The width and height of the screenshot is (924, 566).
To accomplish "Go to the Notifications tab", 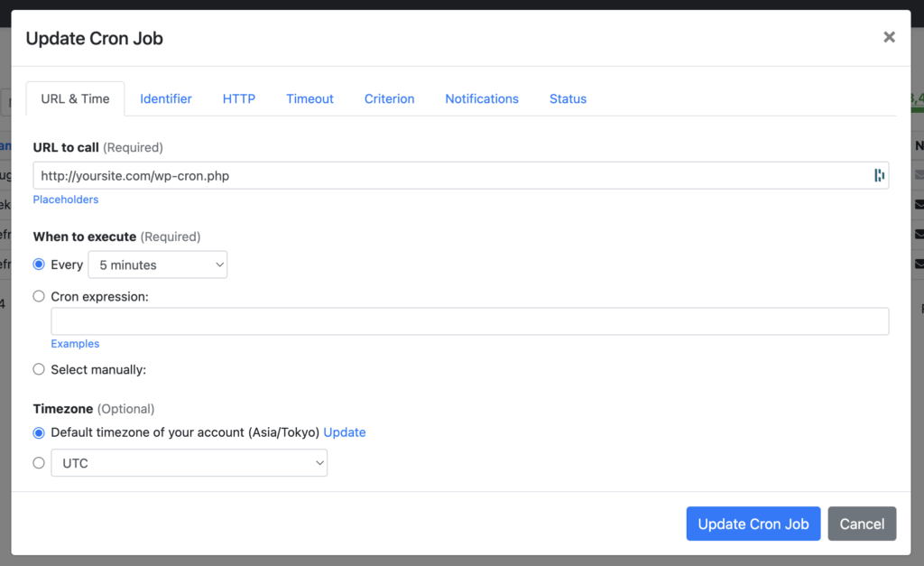I will [481, 98].
